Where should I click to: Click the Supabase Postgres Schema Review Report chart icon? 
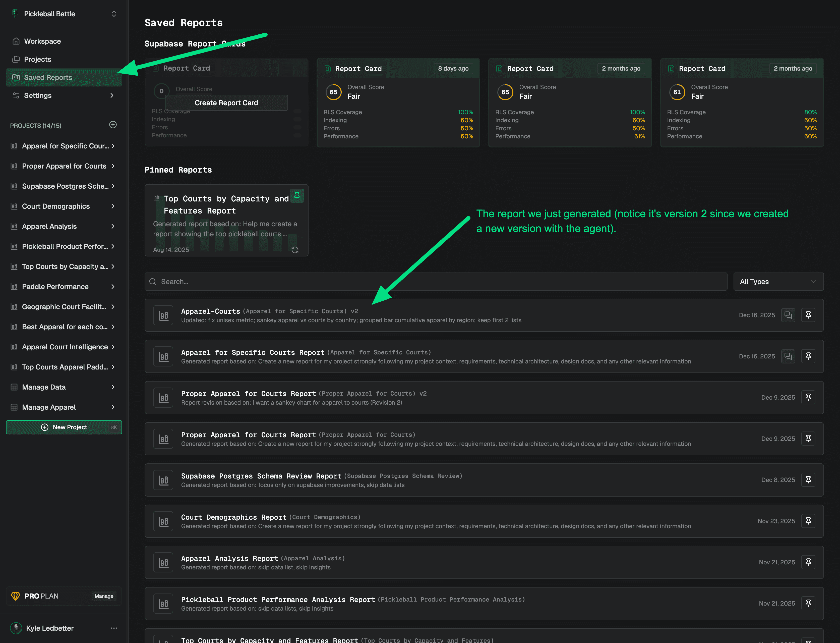(x=163, y=480)
